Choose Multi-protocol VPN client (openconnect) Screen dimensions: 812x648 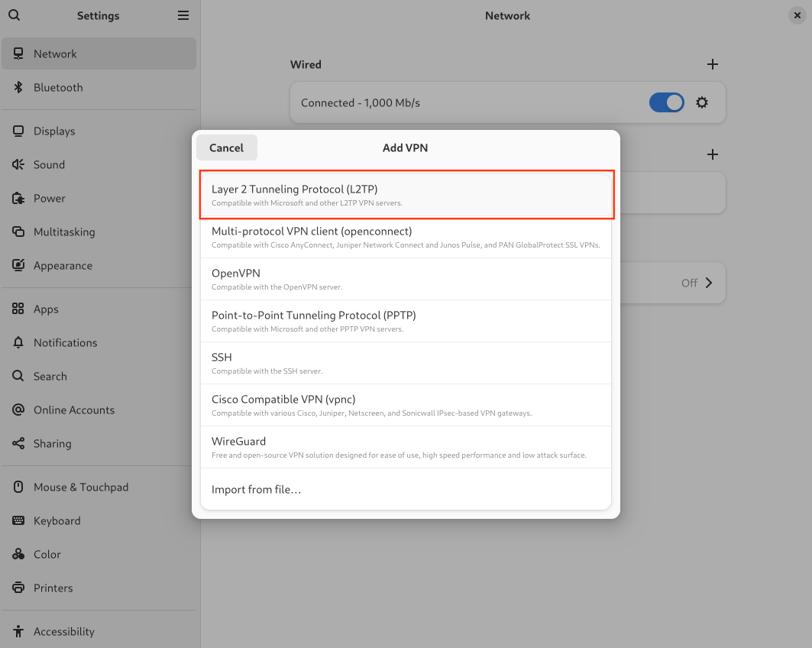406,237
